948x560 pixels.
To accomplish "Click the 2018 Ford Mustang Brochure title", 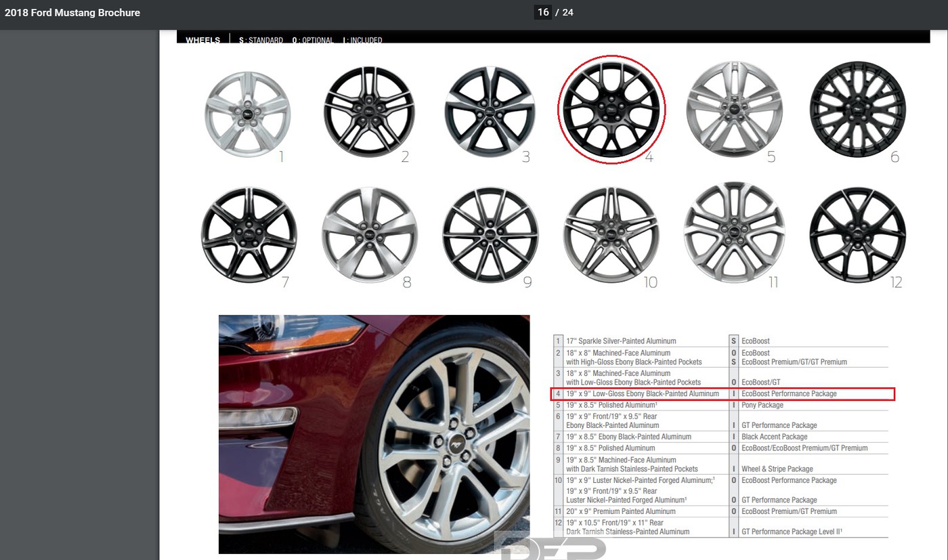I will pyautogui.click(x=72, y=13).
